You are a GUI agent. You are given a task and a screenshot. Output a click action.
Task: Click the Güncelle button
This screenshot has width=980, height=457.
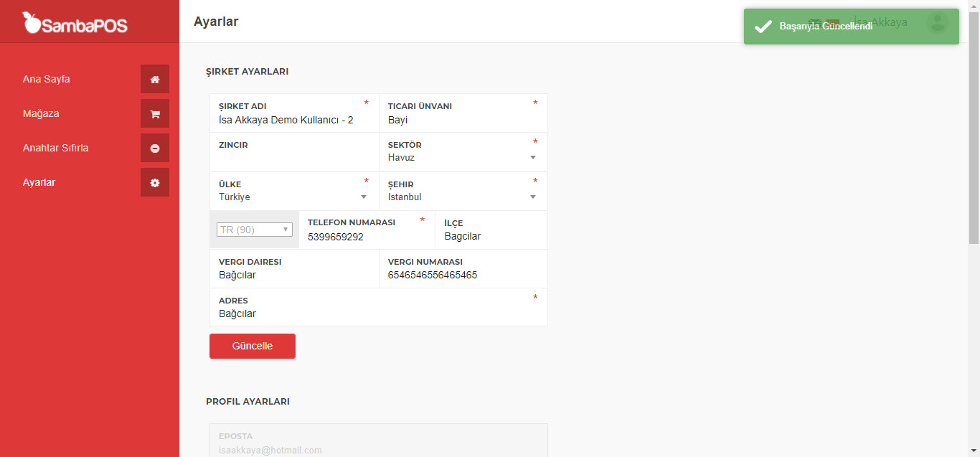pos(253,346)
